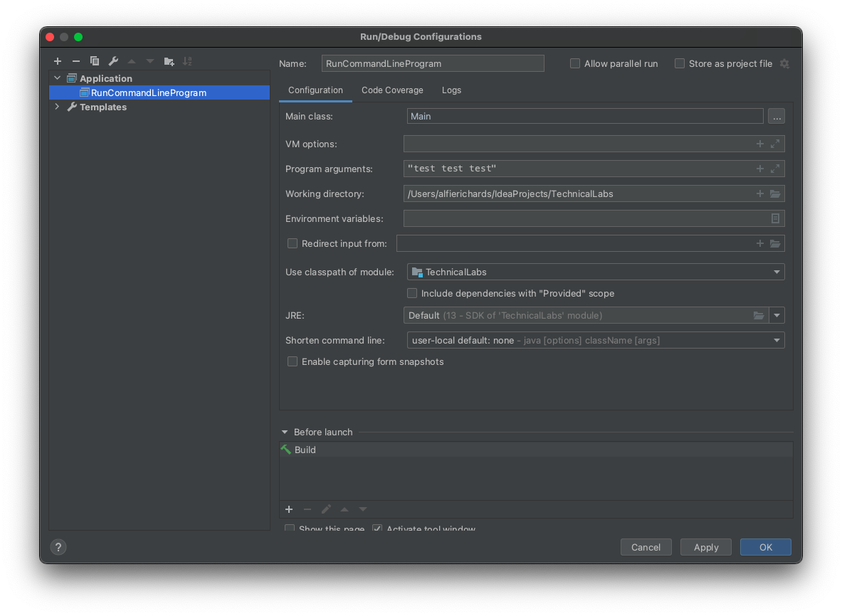The image size is (842, 616).
Task: Expand the VM options field
Action: (775, 144)
